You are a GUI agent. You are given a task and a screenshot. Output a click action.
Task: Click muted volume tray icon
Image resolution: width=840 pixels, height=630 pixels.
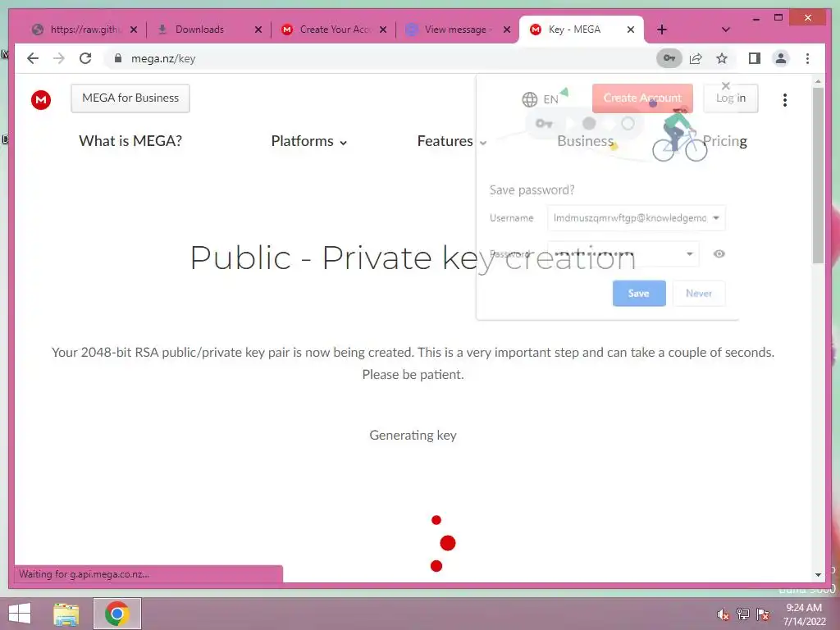pyautogui.click(x=724, y=614)
